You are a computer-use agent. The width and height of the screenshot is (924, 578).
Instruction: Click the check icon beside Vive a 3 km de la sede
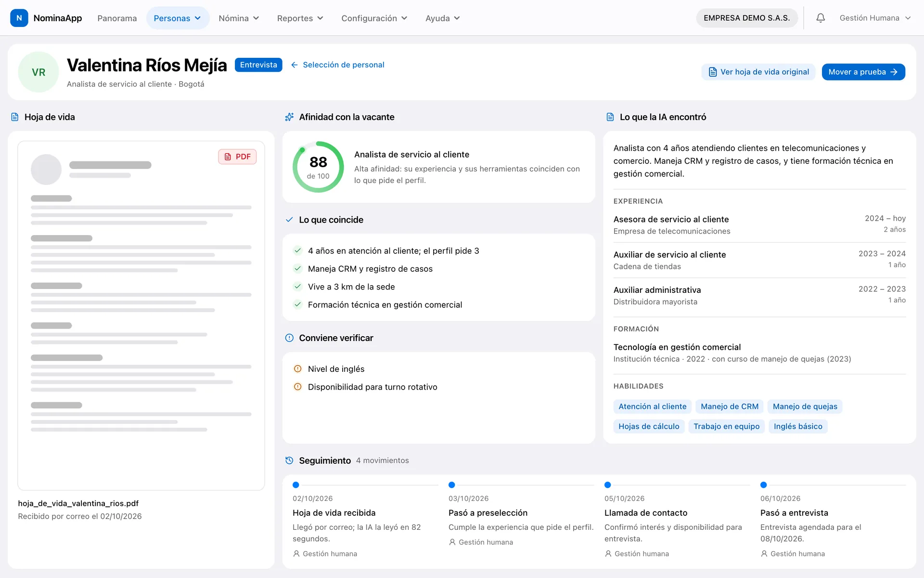coord(298,287)
